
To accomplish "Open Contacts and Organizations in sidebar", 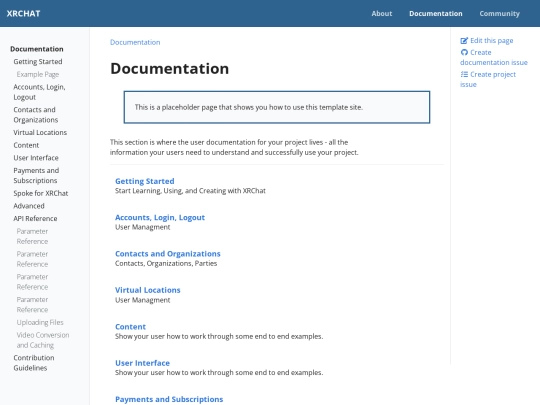I will point(36,115).
